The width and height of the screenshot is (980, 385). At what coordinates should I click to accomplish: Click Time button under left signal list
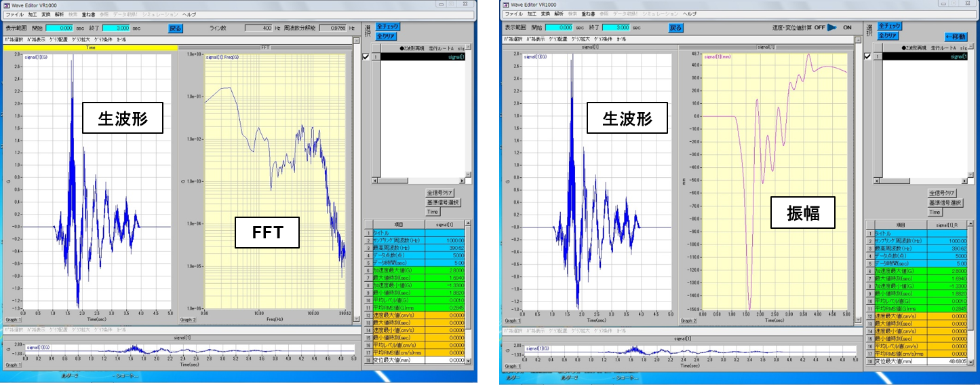(x=433, y=212)
